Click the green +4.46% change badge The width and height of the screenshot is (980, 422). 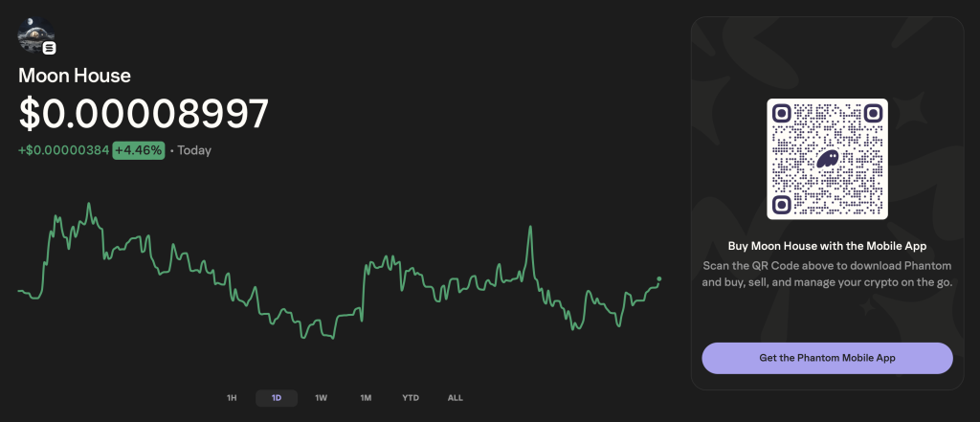point(139,150)
